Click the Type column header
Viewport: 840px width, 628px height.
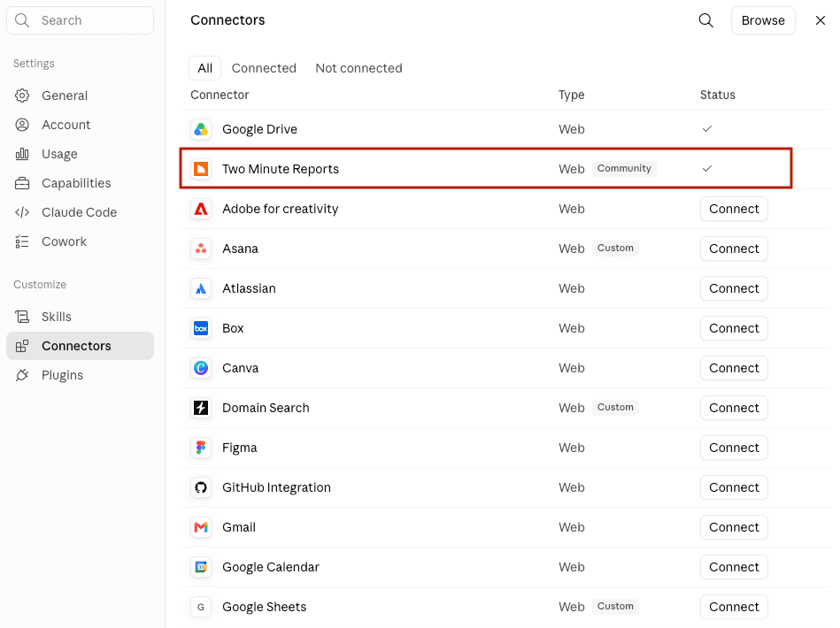click(571, 95)
